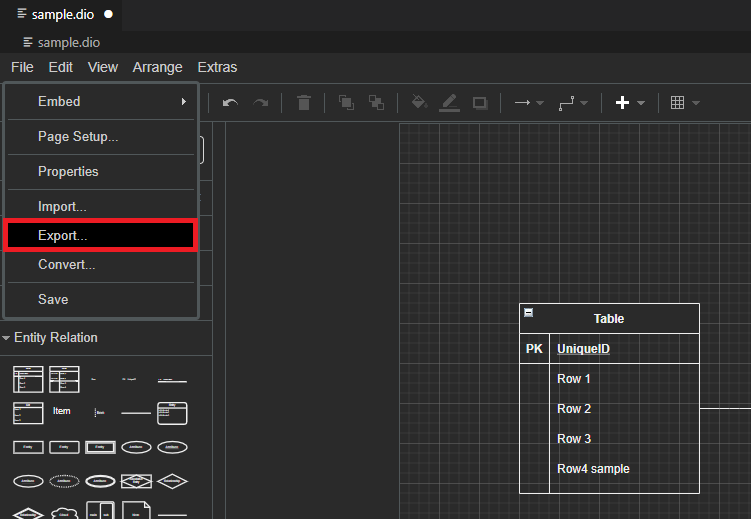Click the To Back icon
The height and width of the screenshot is (519, 751).
click(376, 103)
